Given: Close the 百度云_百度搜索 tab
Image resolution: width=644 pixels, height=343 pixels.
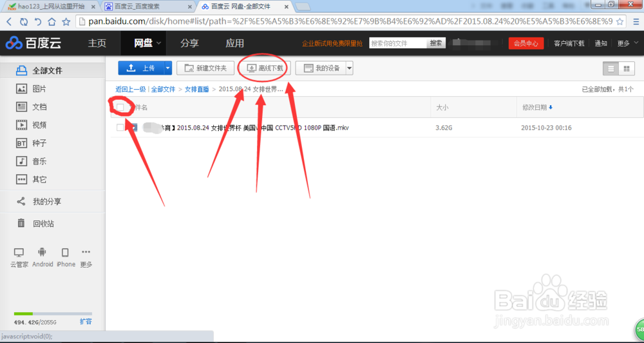Looking at the screenshot, I should coord(190,7).
